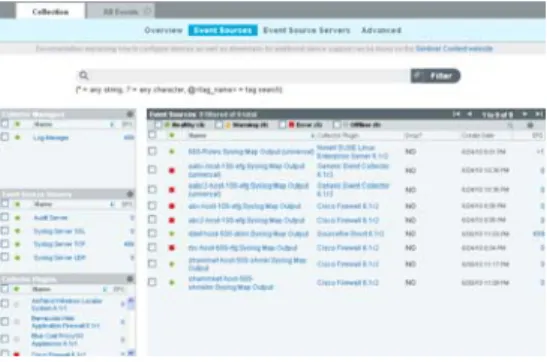547x362 pixels.
Task: Open the Blue Coat ProxySG Appliance plugin link
Action: pos(58,339)
